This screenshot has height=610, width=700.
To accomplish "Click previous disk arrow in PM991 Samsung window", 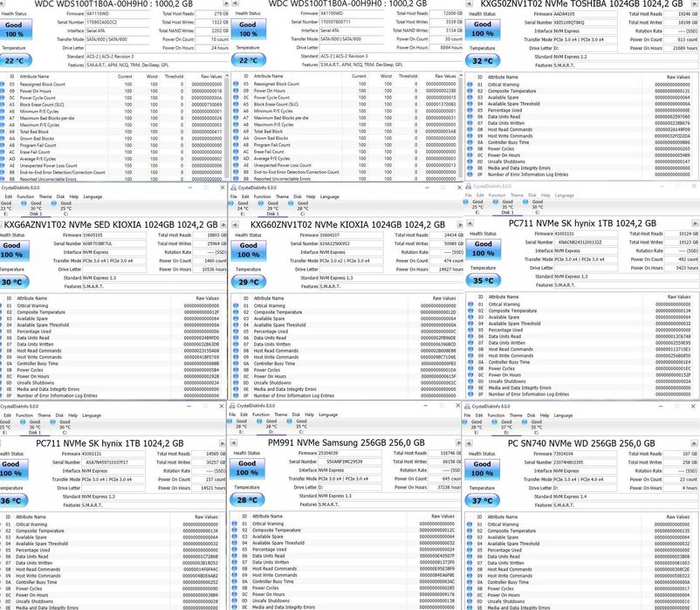I will (x=234, y=442).
